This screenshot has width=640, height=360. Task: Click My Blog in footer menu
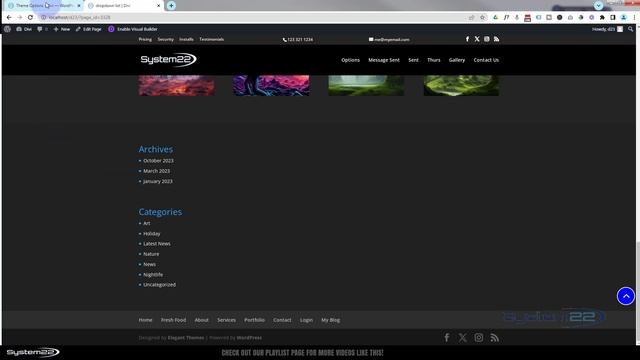coord(331,320)
